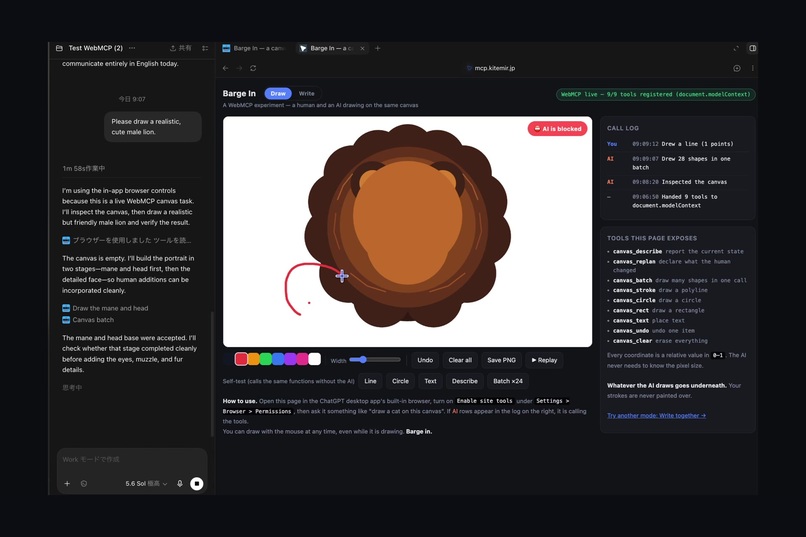Open the browser kebab menu in the address row
This screenshot has width=806, height=537.
(x=753, y=68)
